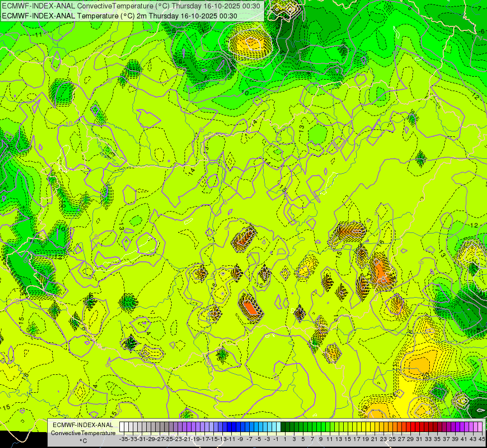
Task: Click the legend tick label 45
Action: coord(482,439)
